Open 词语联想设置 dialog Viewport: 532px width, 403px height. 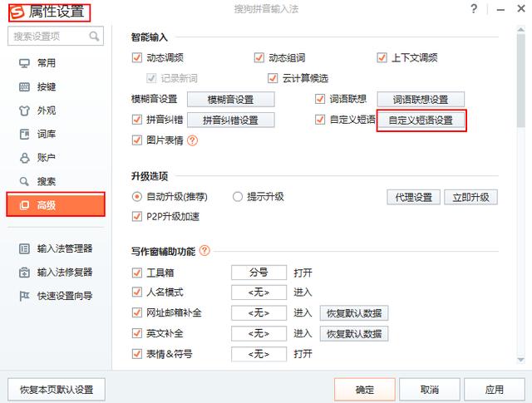pyautogui.click(x=421, y=100)
